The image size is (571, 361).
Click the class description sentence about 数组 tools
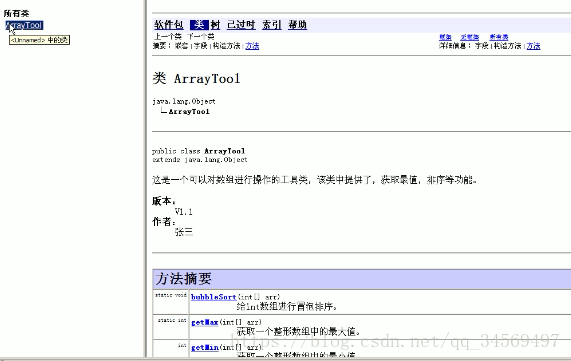pyautogui.click(x=314, y=180)
